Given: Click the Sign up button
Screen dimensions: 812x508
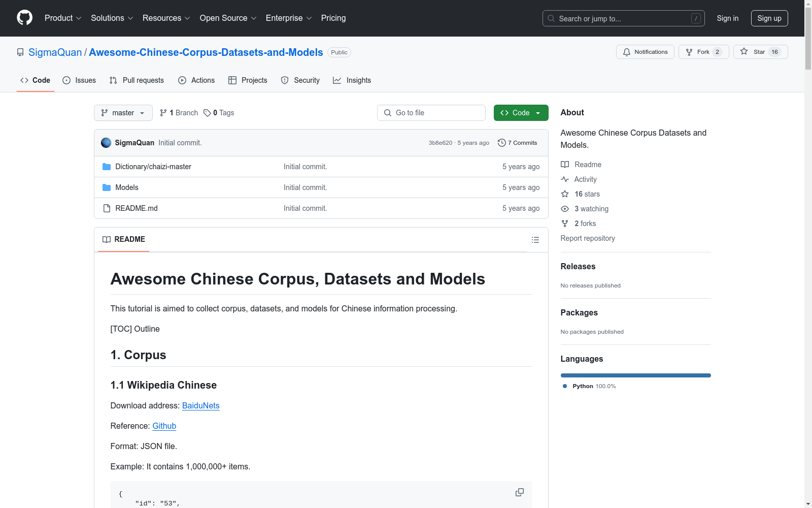Looking at the screenshot, I should pyautogui.click(x=769, y=18).
